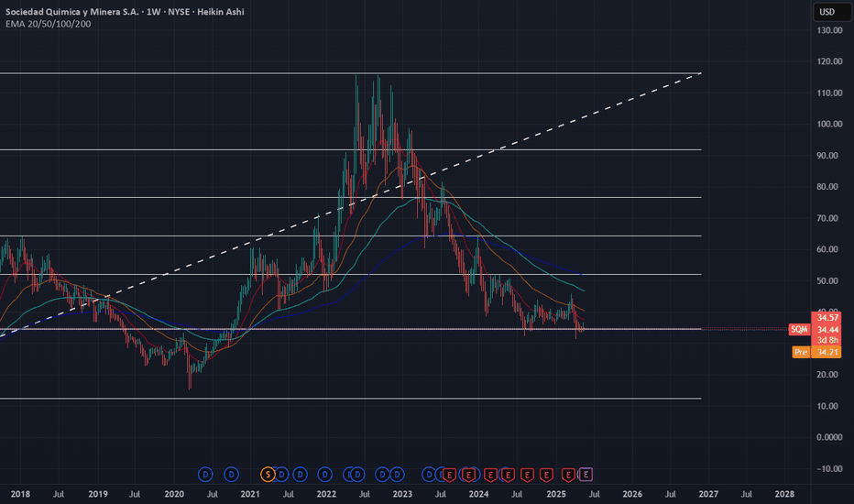The height and width of the screenshot is (504, 854).
Task: Click the 80.00 price axis label
Action: click(x=827, y=187)
